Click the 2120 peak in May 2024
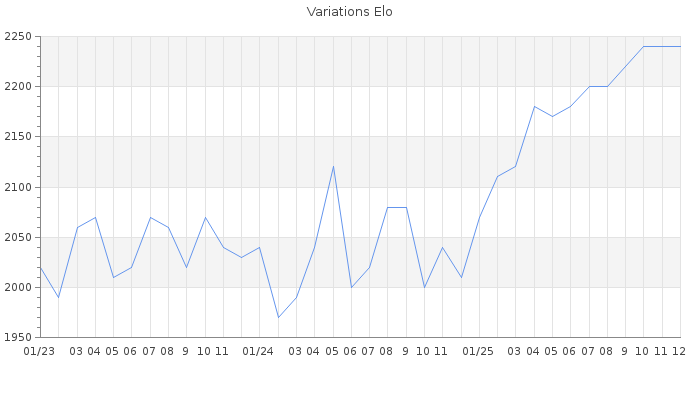Image resolution: width=700 pixels, height=400 pixels. [x=333, y=167]
